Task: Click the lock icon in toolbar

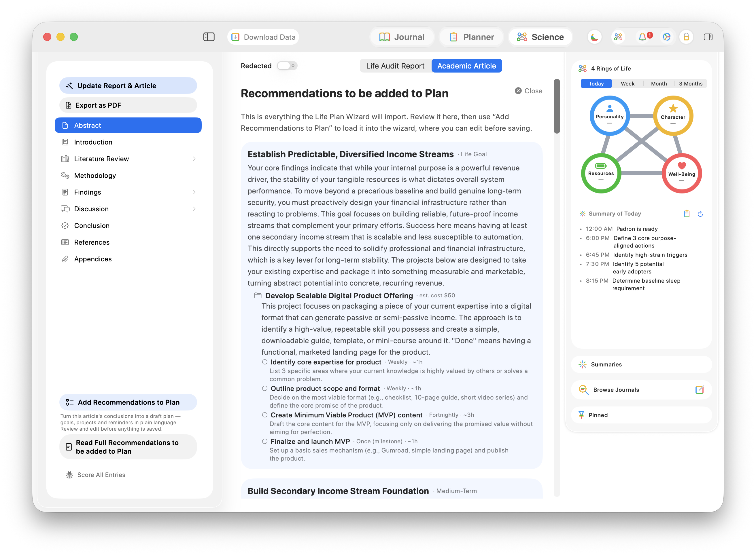Action: 686,37
